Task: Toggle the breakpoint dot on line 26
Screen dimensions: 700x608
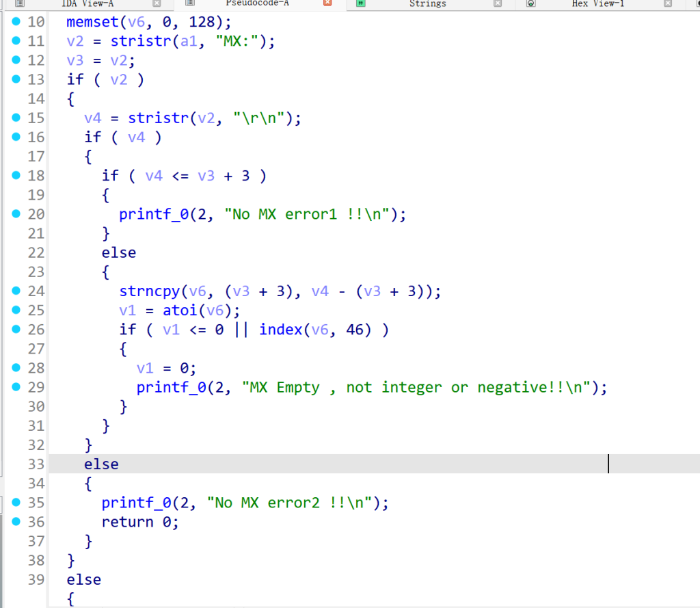Action: (16, 330)
